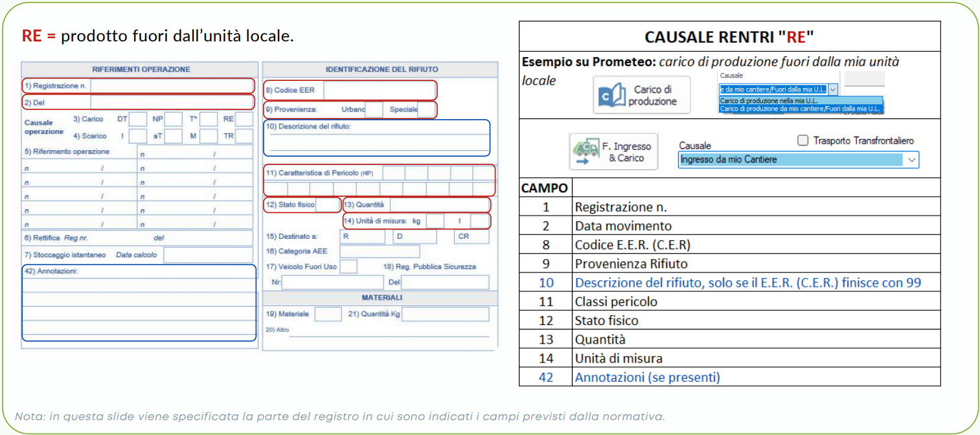Check the RE box in Causale operazione

click(x=244, y=119)
